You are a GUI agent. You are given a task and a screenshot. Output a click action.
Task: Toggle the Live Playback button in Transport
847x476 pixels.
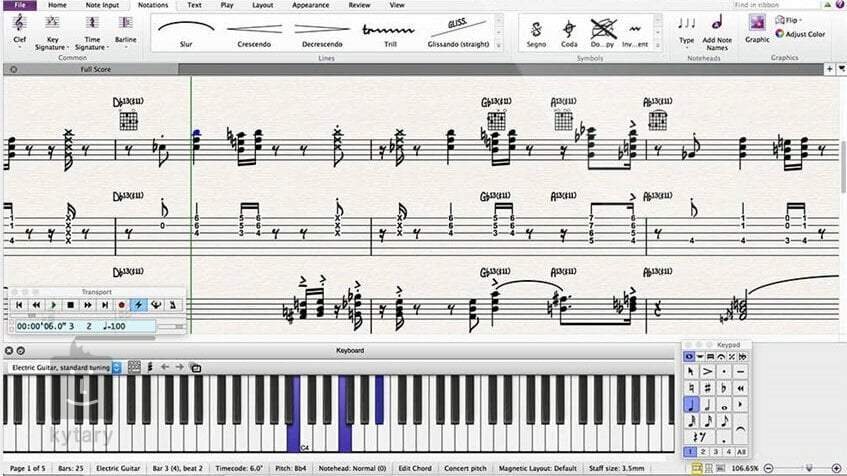click(x=140, y=304)
